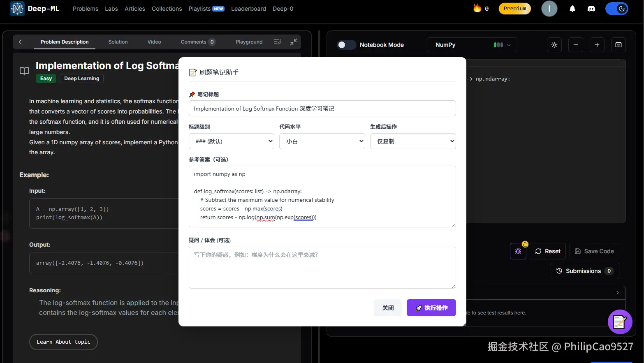Click the Reset code button

point(548,251)
